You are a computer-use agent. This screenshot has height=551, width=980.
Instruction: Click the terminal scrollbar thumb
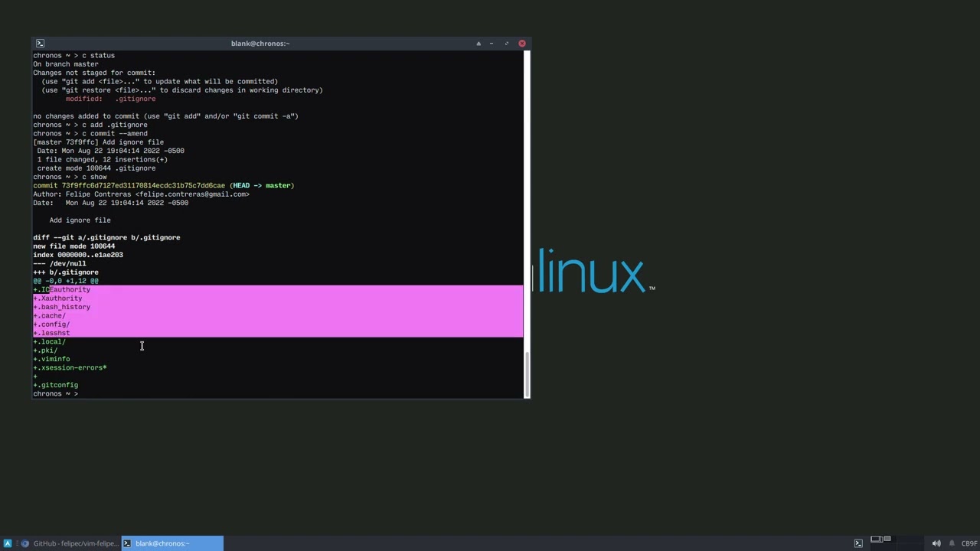(x=527, y=374)
